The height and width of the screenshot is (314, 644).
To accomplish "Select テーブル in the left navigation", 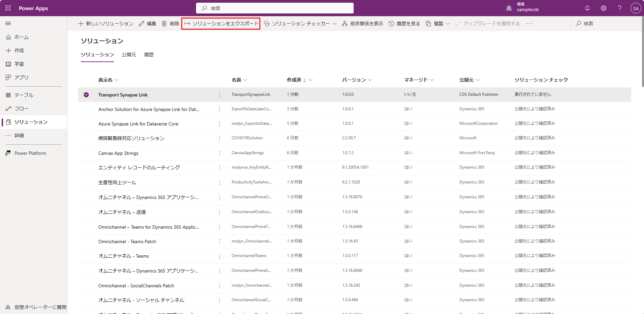I will 24,95.
